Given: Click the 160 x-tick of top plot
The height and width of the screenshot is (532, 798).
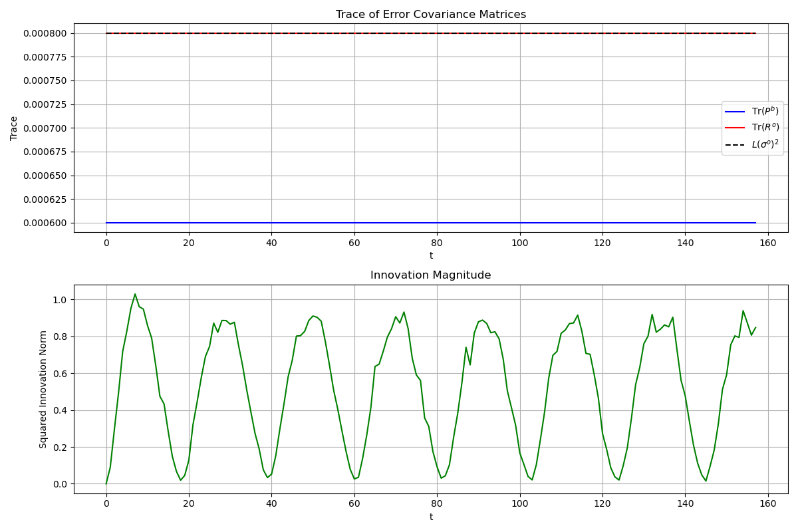Looking at the screenshot, I should 768,242.
